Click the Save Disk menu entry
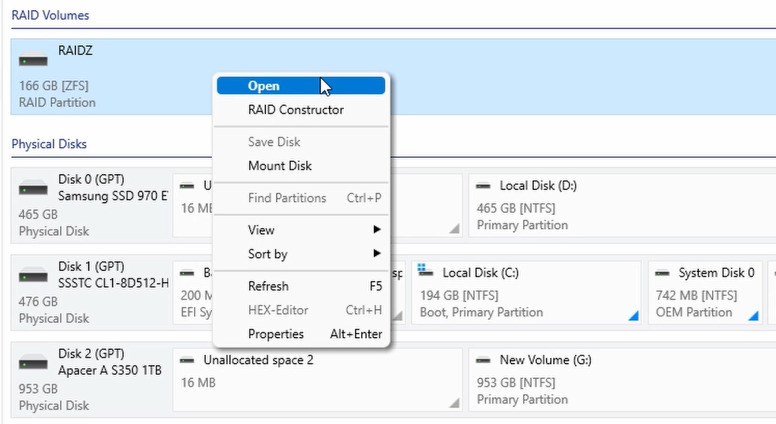Image resolution: width=776 pixels, height=424 pixels. pos(274,142)
